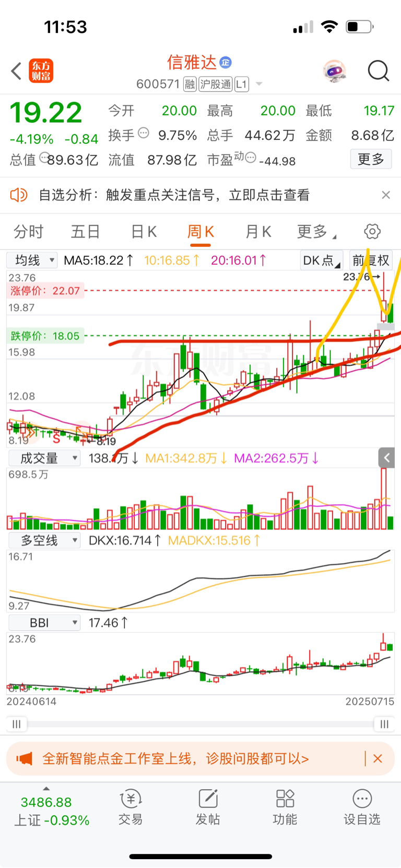Switch to the 日K tab
This screenshot has height=868, width=401.
[144, 231]
